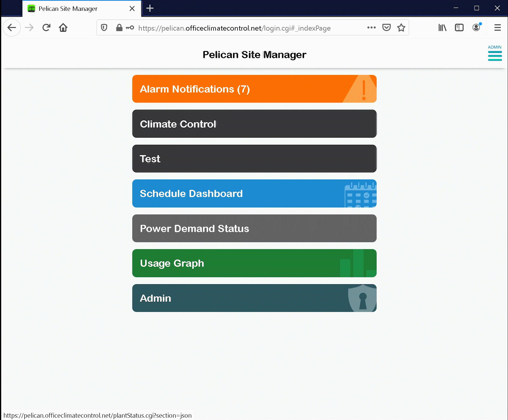Open the Climate Control section
The image size is (508, 420).
[x=254, y=124]
